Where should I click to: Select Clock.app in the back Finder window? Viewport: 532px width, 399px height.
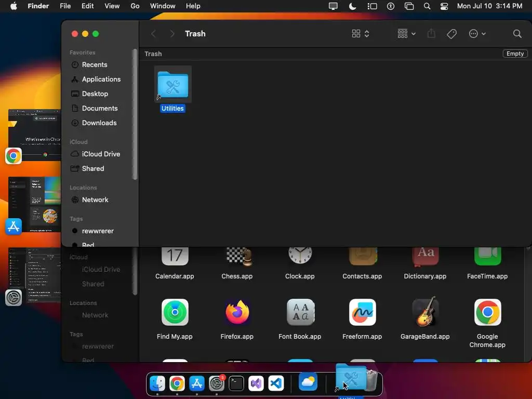pos(300,264)
